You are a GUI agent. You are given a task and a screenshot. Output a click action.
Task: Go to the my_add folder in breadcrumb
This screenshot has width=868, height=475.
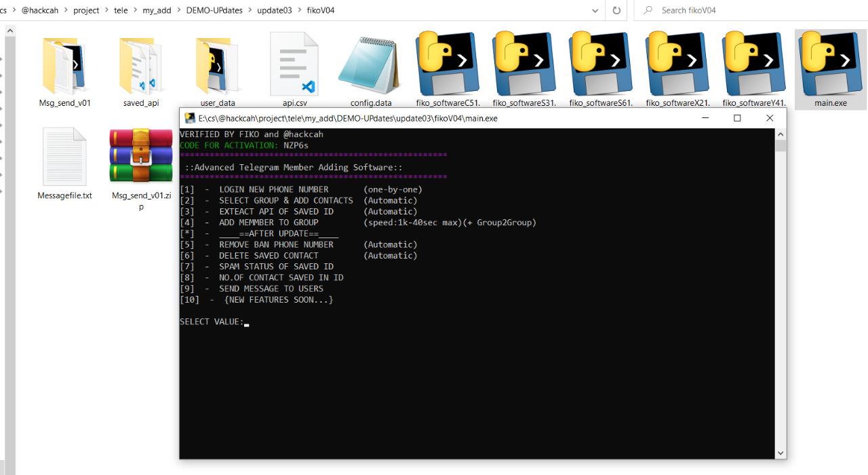click(x=157, y=10)
